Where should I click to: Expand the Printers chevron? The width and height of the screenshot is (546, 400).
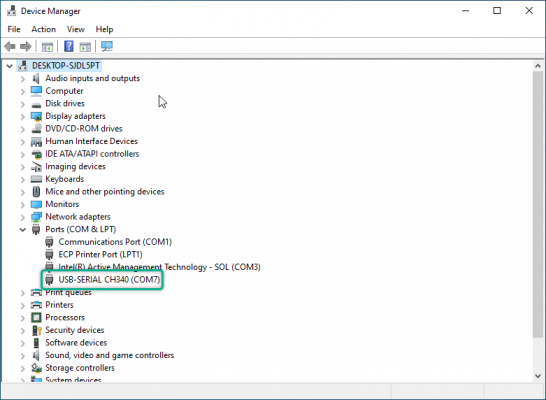(23, 306)
